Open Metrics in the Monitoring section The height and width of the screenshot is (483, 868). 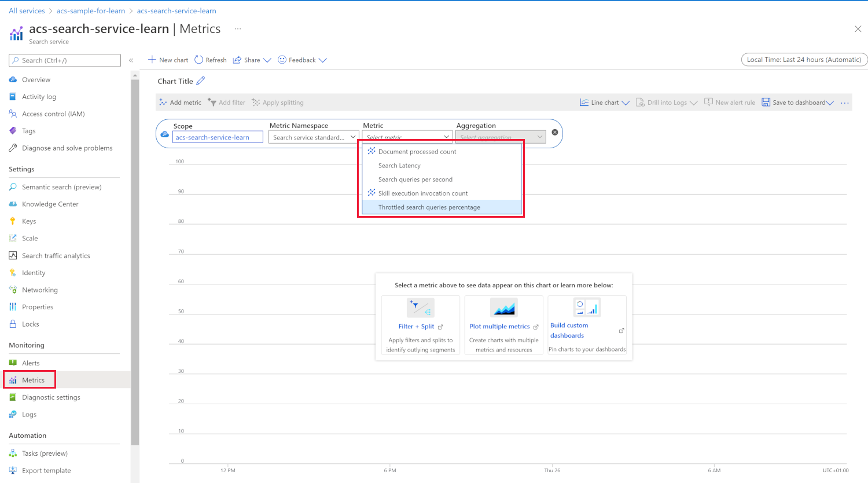click(x=33, y=380)
